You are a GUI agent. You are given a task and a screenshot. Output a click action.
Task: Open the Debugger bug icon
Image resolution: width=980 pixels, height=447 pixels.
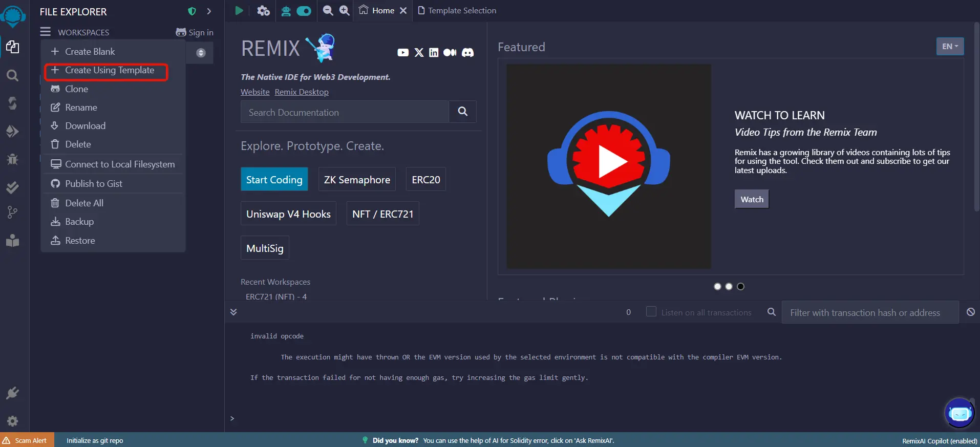pyautogui.click(x=13, y=159)
